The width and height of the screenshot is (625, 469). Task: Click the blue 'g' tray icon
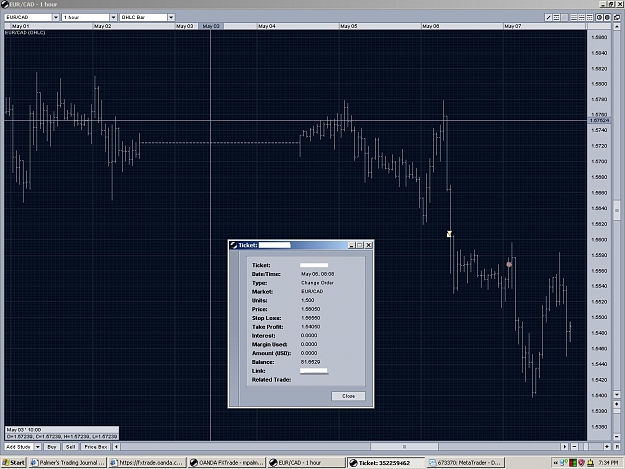coord(562,463)
